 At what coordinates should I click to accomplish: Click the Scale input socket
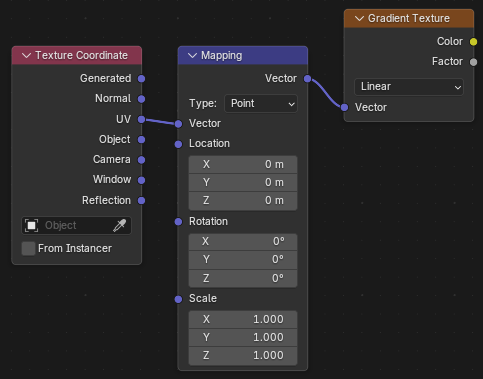[178, 299]
